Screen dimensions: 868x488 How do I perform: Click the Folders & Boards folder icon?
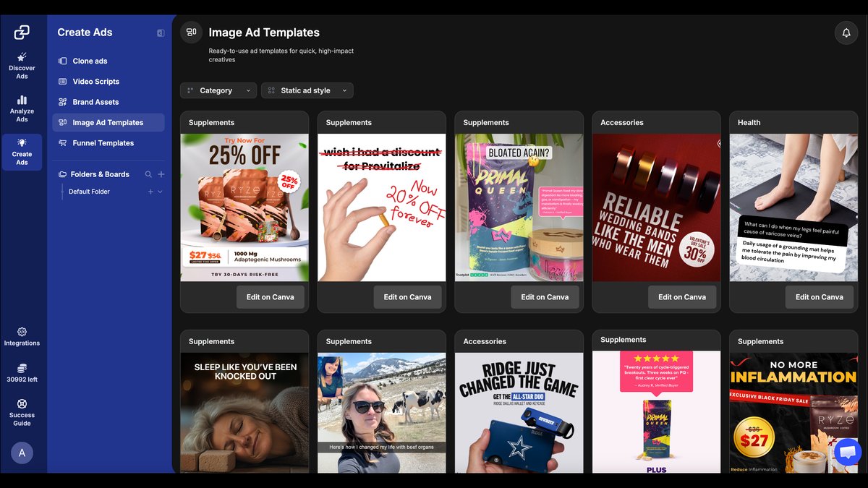click(x=63, y=174)
